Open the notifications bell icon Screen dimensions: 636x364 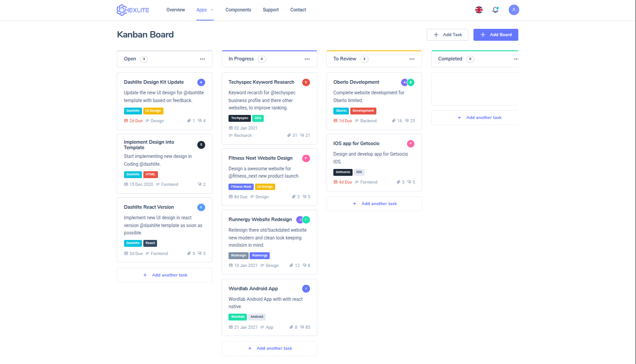pyautogui.click(x=495, y=10)
